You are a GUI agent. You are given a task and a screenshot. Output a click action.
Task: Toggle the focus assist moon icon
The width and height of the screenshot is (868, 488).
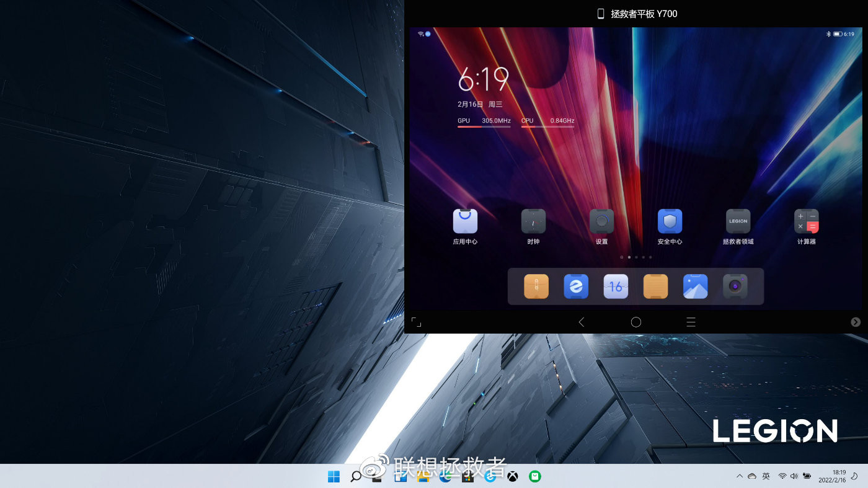854,476
